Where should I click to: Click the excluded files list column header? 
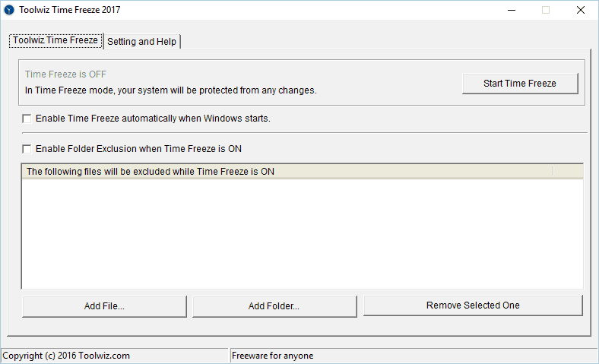[287, 172]
